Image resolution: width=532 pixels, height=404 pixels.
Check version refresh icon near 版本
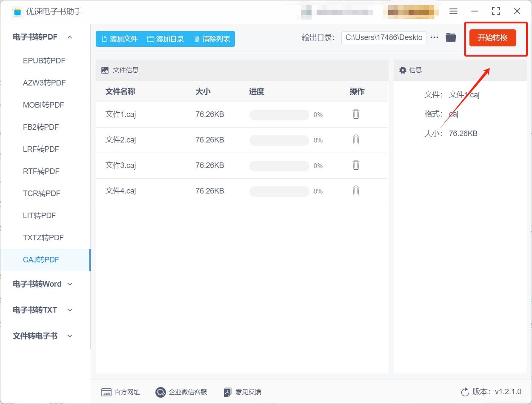click(x=465, y=392)
